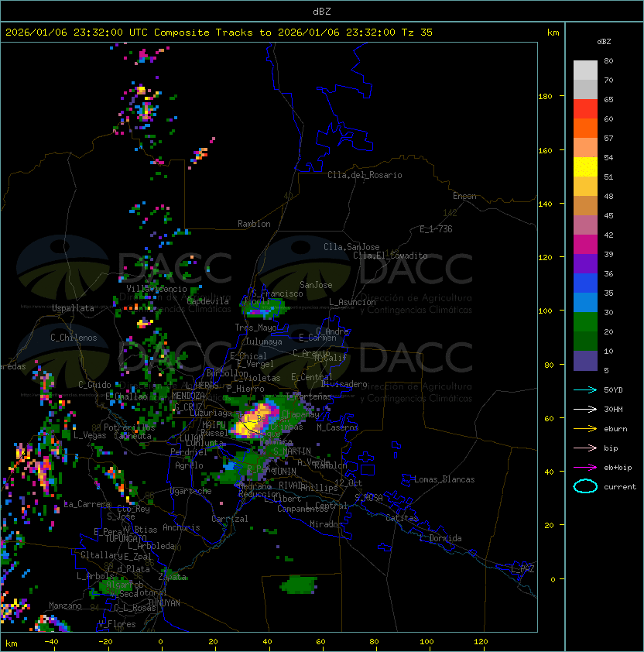Click the 80 dBZ color swatch

point(585,70)
